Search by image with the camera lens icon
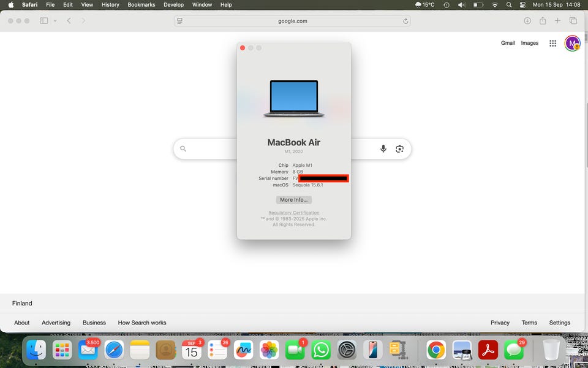Viewport: 588px width, 368px height. coord(400,148)
